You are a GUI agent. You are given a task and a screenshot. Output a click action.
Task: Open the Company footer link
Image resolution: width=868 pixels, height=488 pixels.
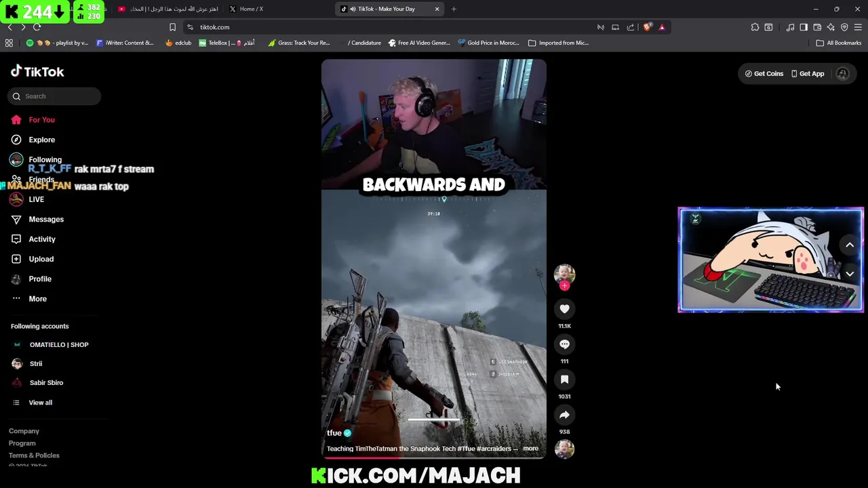[x=24, y=431]
